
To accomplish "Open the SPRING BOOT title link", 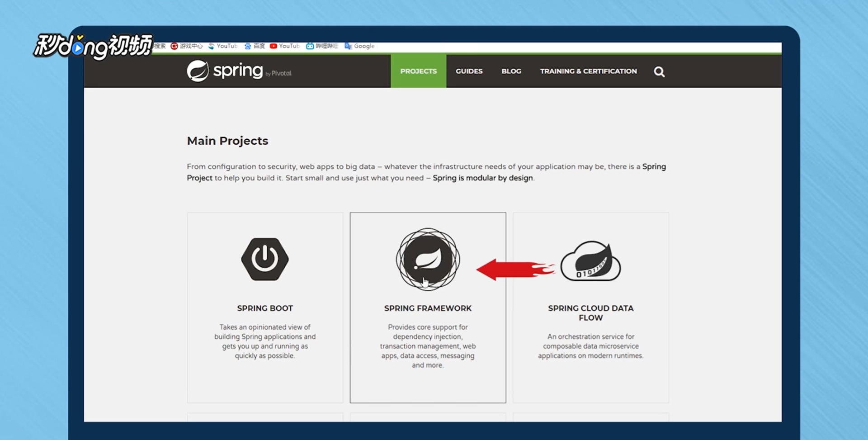I will point(265,308).
